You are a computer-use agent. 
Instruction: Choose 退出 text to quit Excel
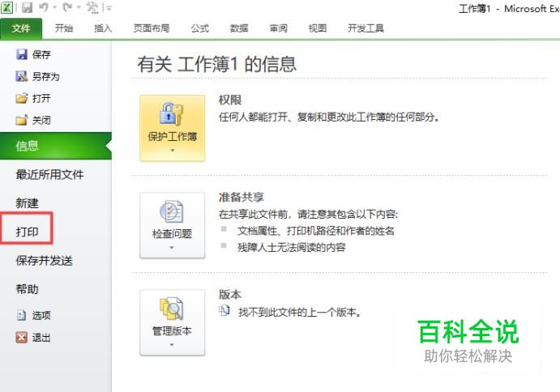[x=41, y=338]
